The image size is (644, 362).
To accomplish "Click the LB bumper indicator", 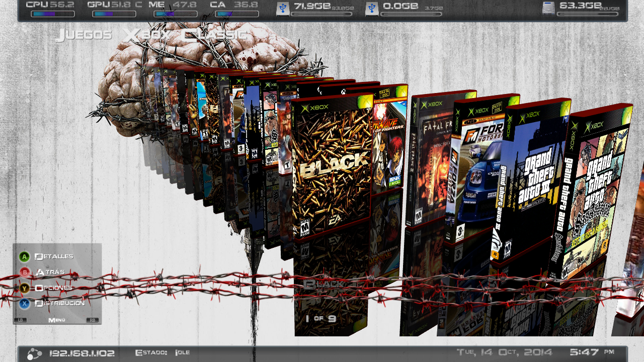I will pyautogui.click(x=20, y=320).
